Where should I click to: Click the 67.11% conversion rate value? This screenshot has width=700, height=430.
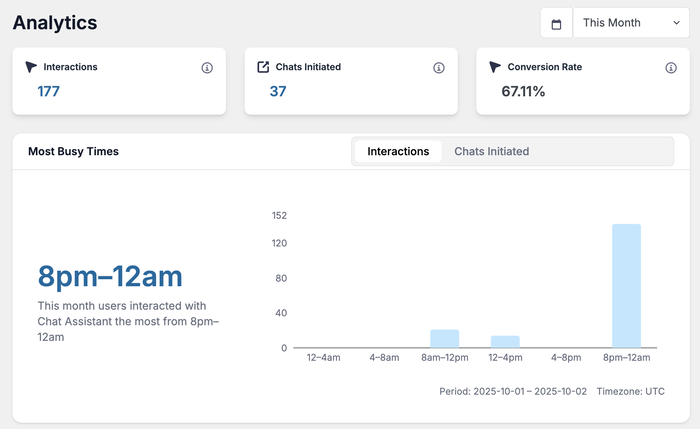(523, 91)
